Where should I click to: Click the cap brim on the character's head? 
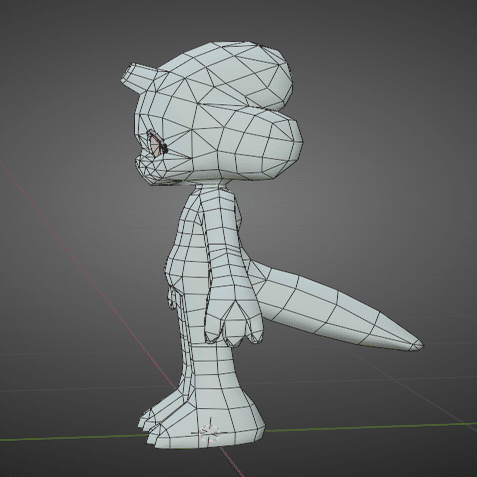pyautogui.click(x=138, y=77)
